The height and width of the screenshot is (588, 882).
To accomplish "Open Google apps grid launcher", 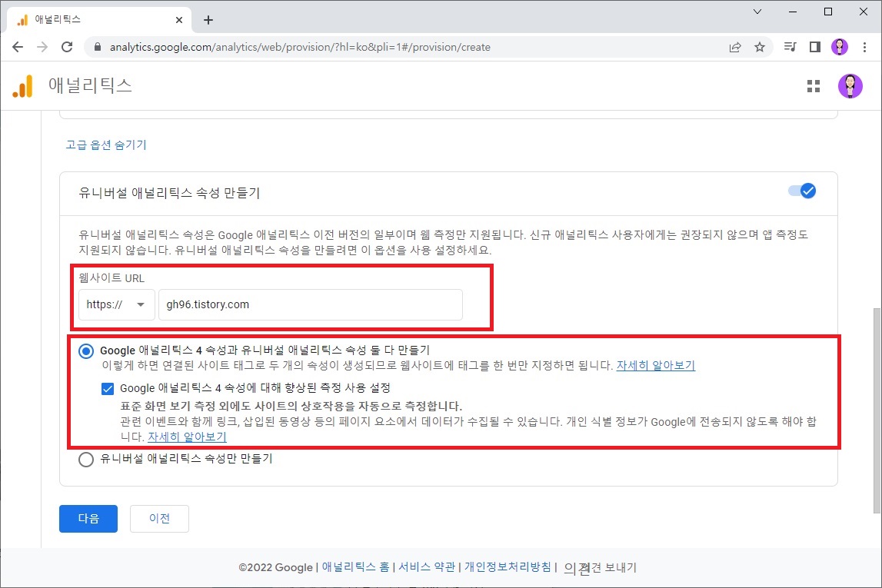I will [814, 86].
